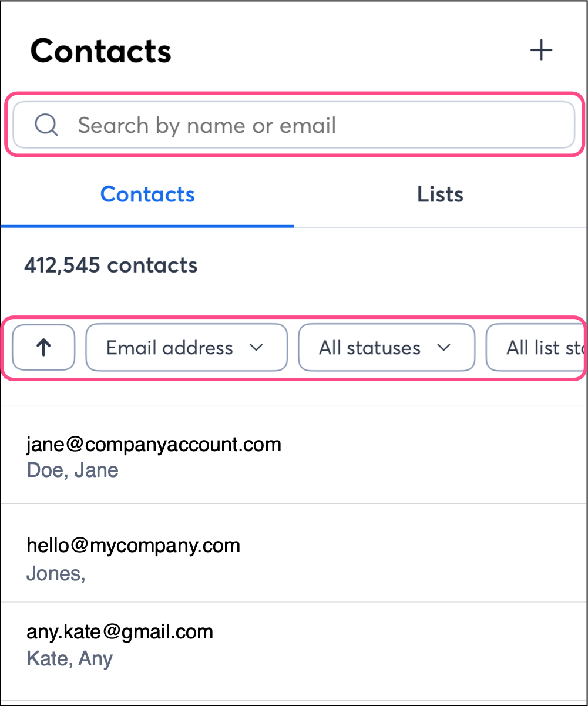
Task: Select the Kate, Any contact name
Action: coord(69,658)
